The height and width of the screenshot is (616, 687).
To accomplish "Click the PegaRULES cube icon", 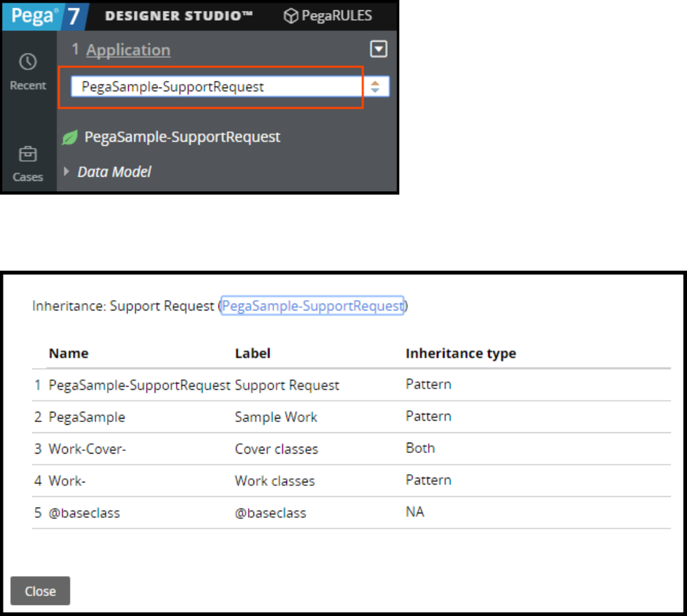I will [290, 16].
